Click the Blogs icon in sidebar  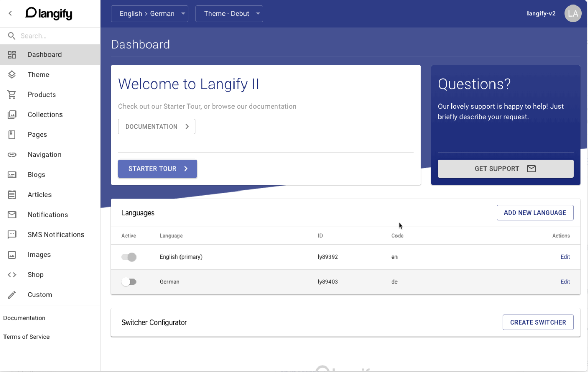click(12, 175)
